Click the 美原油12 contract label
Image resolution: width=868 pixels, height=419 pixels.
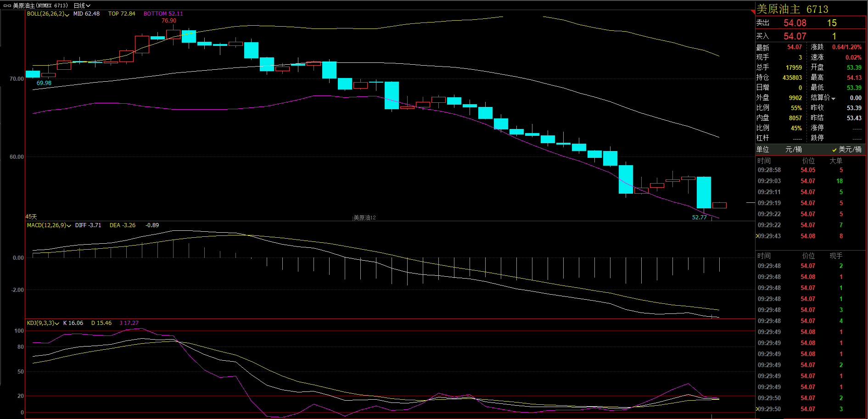(x=364, y=218)
